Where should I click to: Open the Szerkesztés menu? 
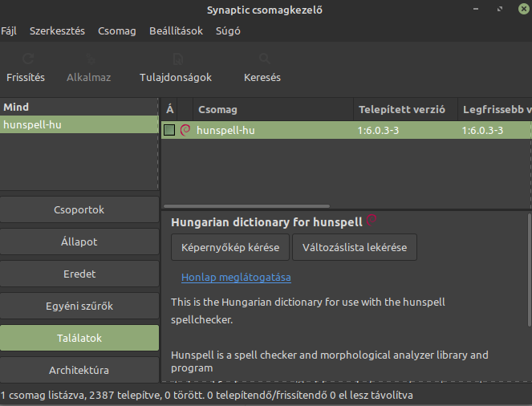tap(57, 30)
